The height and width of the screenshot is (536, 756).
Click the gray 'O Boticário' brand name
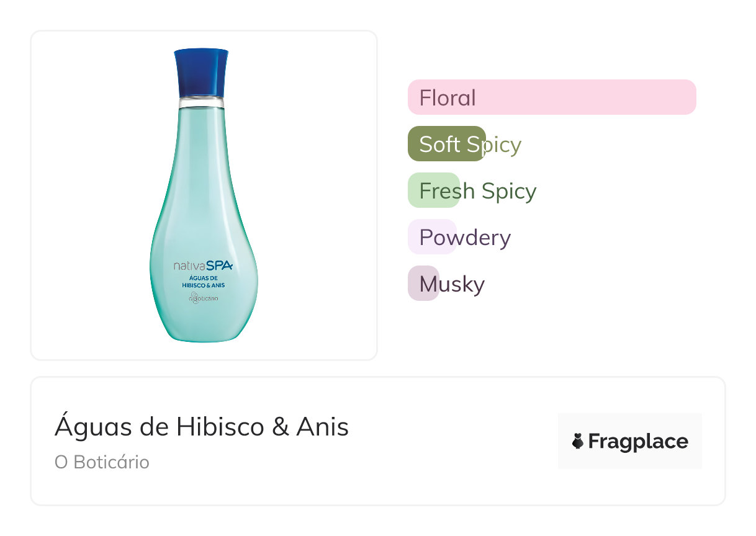click(x=102, y=463)
